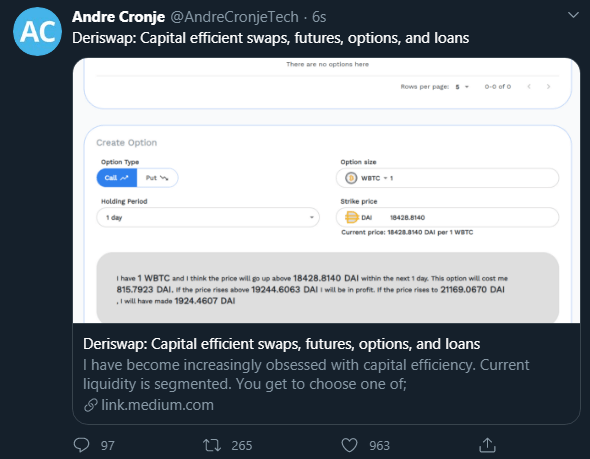This screenshot has height=459, width=590.
Task: Open the @AndreCronjeTech handle
Action: (x=234, y=17)
